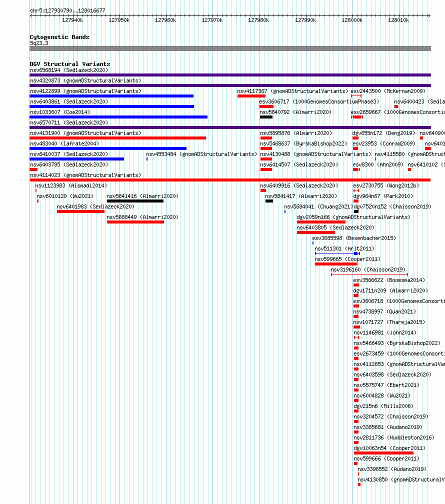Click the 127980k ruler position label
The width and height of the screenshot is (445, 504).
[x=258, y=20]
